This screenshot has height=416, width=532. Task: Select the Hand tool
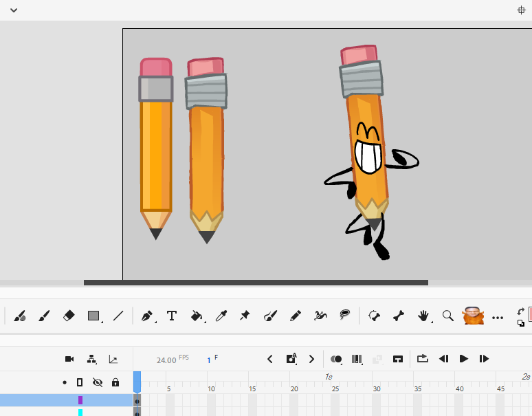coord(423,316)
